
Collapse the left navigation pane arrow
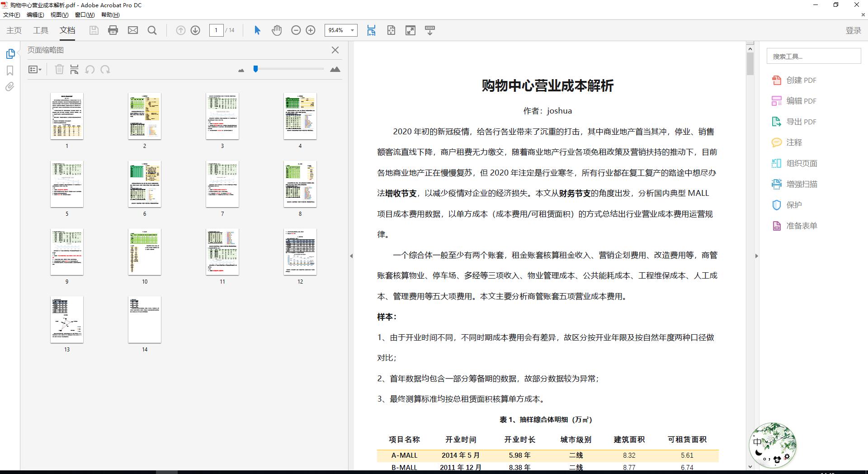(x=351, y=256)
